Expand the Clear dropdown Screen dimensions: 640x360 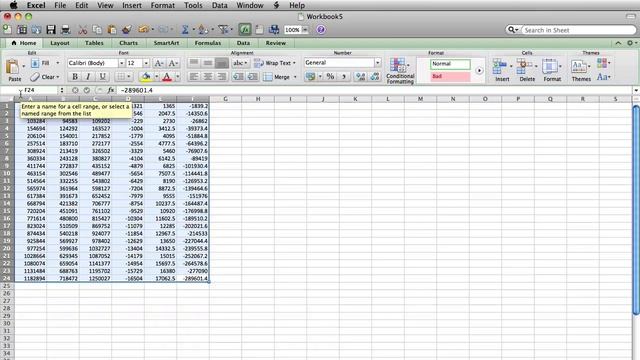(x=58, y=77)
